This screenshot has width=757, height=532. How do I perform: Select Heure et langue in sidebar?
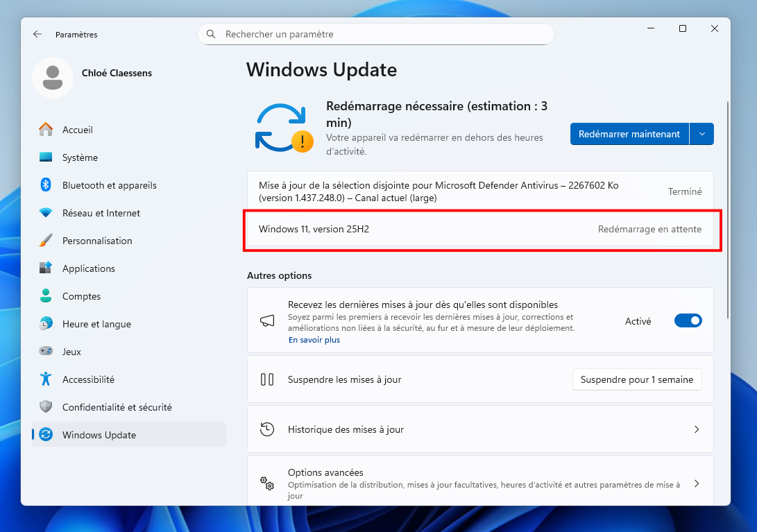point(96,324)
